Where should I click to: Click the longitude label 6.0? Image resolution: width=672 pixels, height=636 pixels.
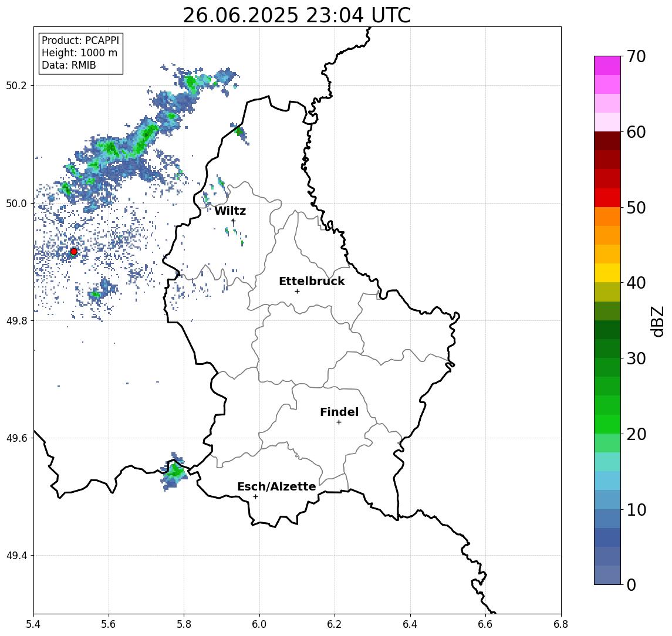[x=259, y=624]
